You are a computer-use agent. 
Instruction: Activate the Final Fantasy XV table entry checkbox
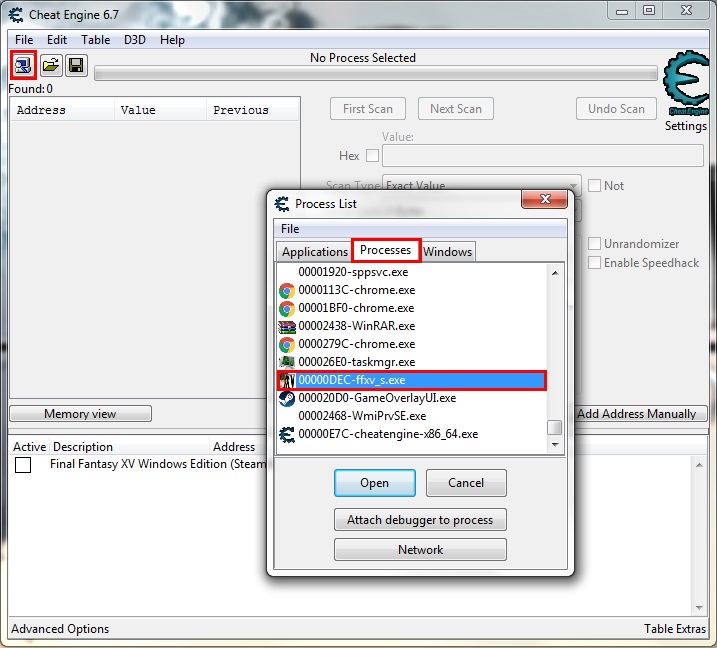click(23, 465)
